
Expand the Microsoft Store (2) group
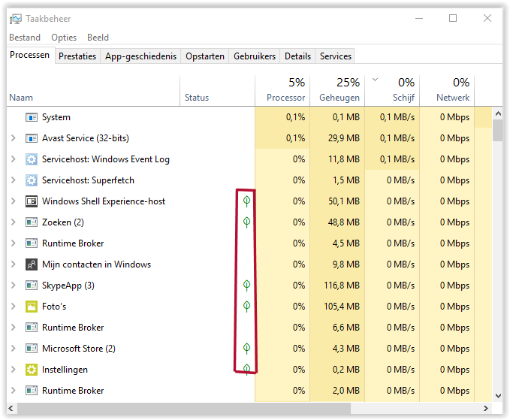point(14,349)
